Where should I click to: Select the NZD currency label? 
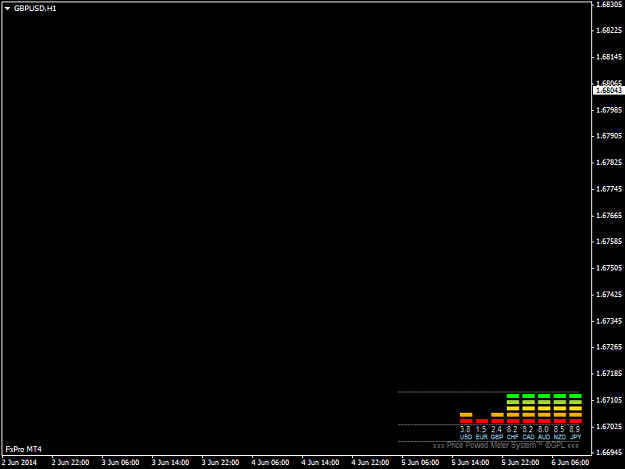(559, 437)
